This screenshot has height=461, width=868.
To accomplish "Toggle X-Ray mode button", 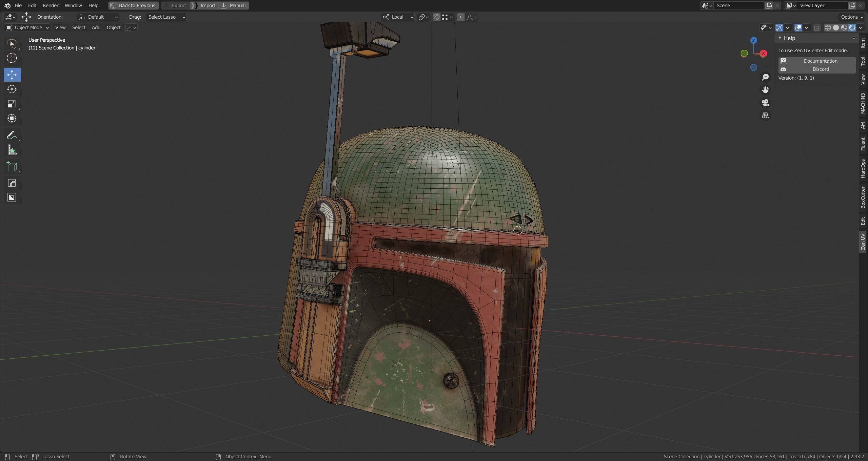I will point(817,27).
